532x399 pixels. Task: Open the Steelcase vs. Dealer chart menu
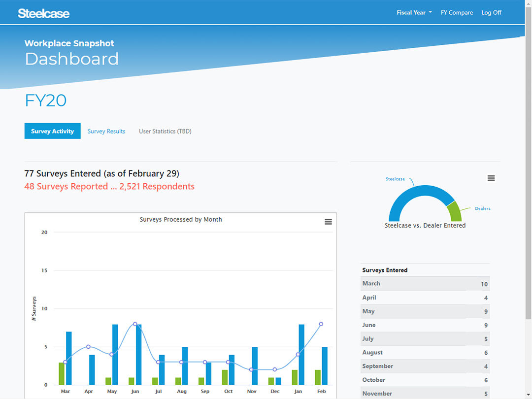click(491, 178)
